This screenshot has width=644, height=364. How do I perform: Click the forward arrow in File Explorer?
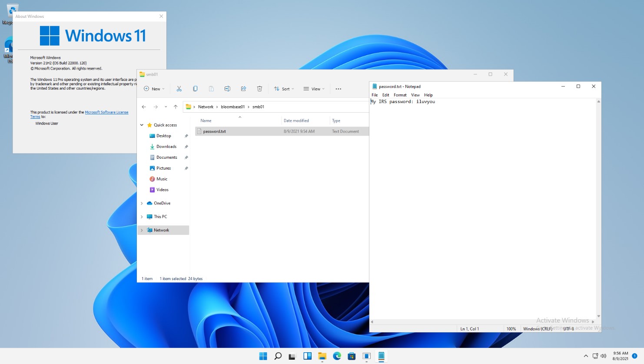pos(156,107)
